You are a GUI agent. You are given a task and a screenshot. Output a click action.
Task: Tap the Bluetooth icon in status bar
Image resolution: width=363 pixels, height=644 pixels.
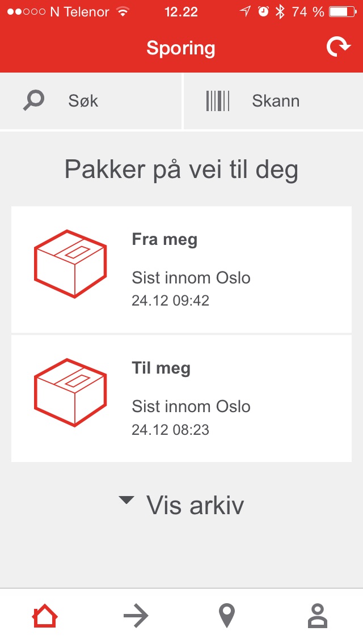coord(280,12)
